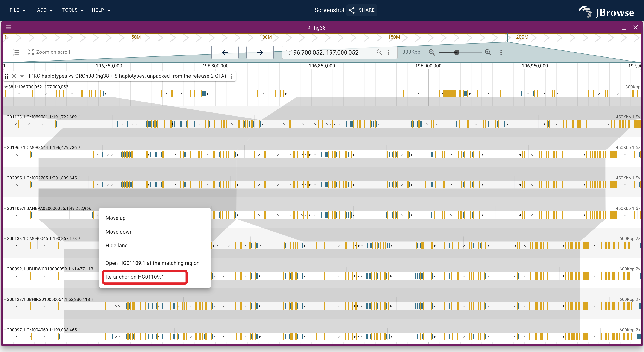Click the HG02055.1 CM092205.1 lane label

40,178
